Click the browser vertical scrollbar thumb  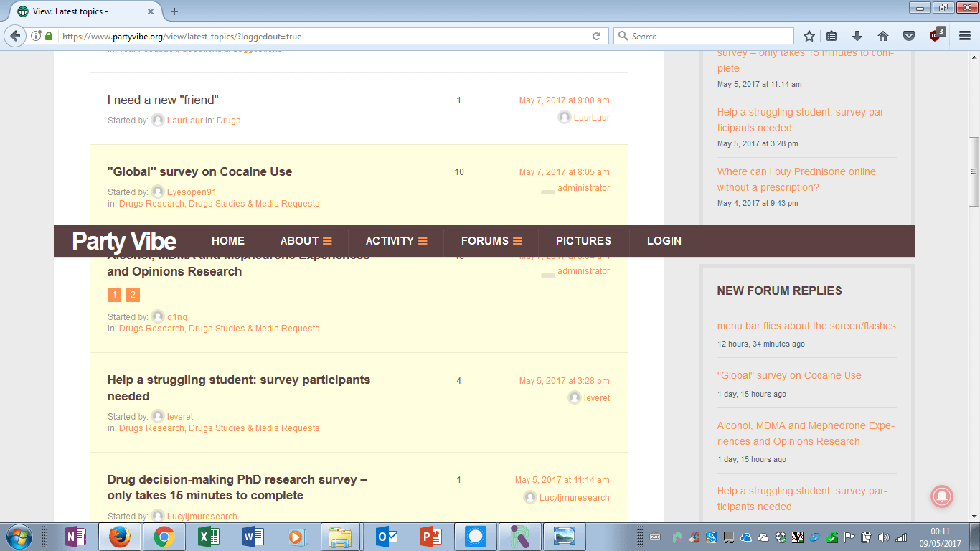974,171
